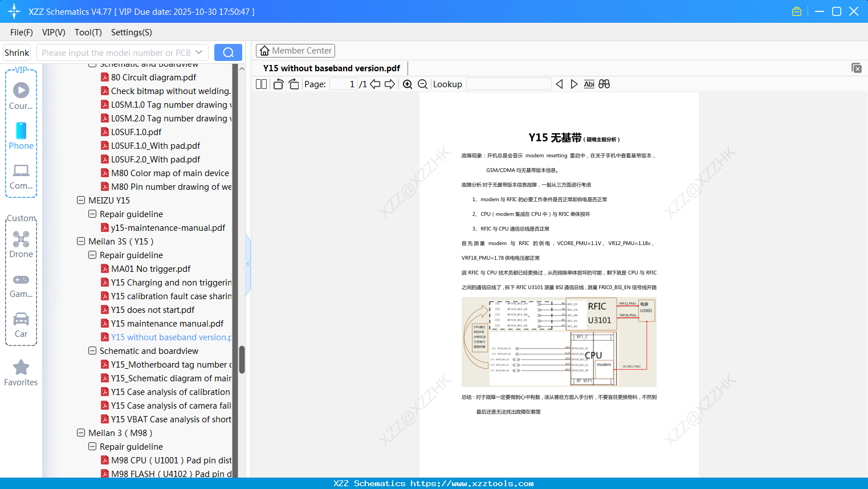
Task: Zoom in on the PDF page
Action: 407,84
